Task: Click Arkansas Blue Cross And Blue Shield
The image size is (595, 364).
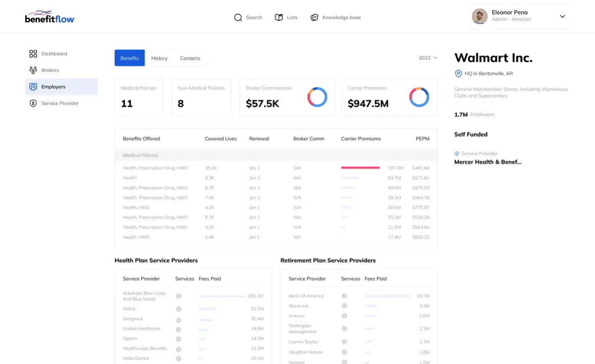Action: click(x=144, y=296)
